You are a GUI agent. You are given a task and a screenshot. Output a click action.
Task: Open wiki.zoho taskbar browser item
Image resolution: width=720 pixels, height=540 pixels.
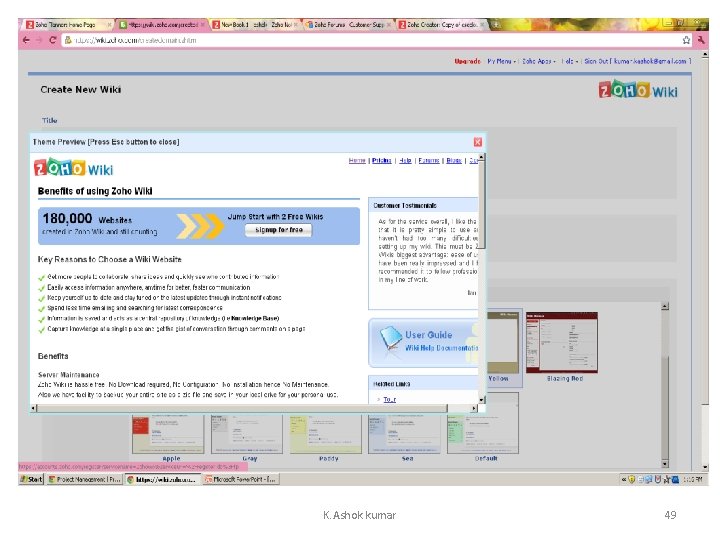(x=163, y=479)
